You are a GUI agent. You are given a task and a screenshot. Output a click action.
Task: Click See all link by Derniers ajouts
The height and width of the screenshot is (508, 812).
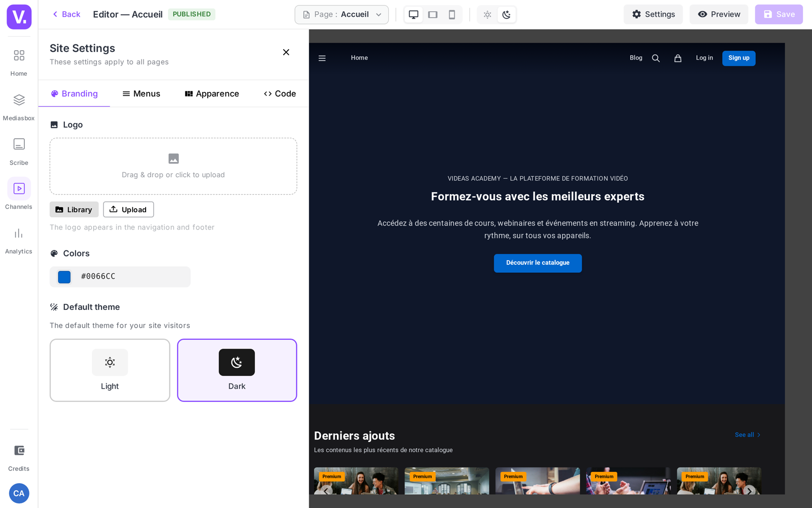point(748,435)
